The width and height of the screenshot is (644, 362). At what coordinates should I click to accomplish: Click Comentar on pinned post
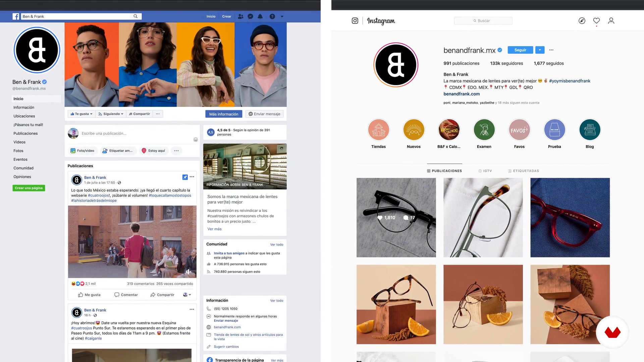pyautogui.click(x=126, y=295)
